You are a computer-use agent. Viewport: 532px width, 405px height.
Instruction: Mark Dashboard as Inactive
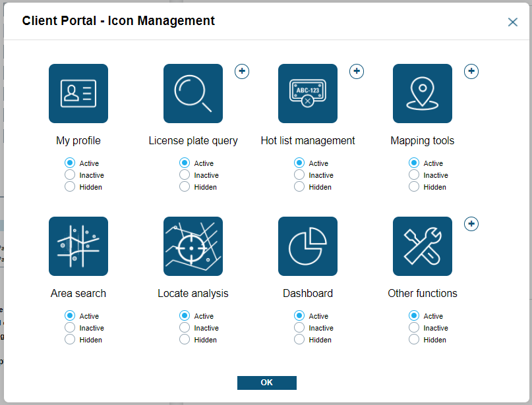299,328
